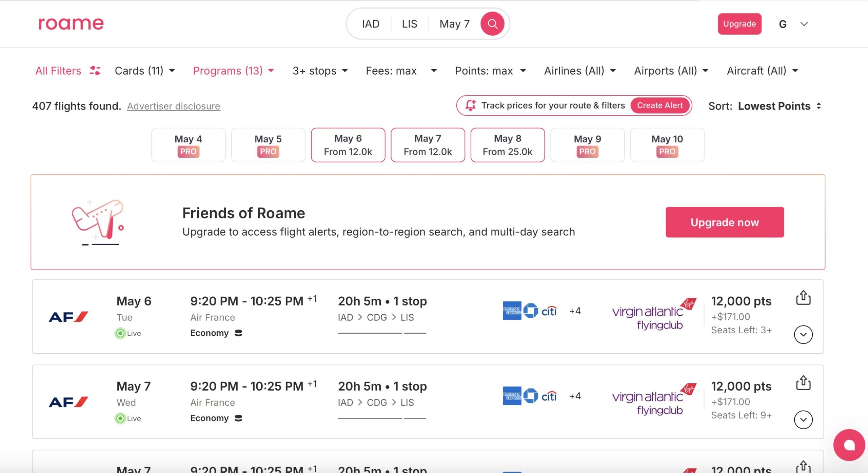This screenshot has height=473, width=868.
Task: Click the Live status indicator on May 6 flight
Action: coord(128,333)
